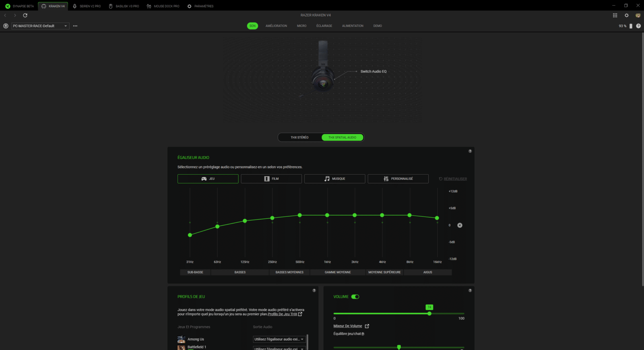Image resolution: width=644 pixels, height=350 pixels.
Task: Switch to THX Stéréo mode
Action: 299,138
